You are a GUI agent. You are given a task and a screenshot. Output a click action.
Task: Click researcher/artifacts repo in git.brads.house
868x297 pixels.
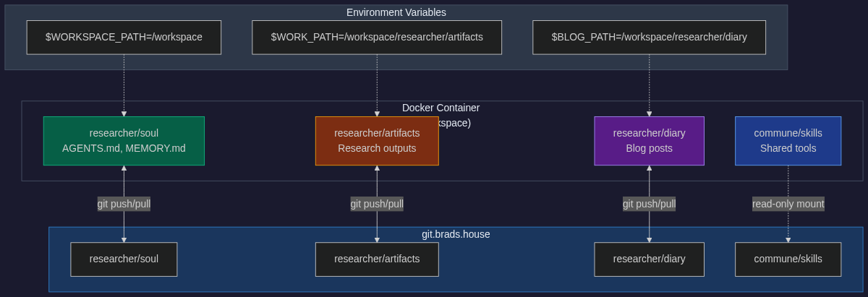click(x=377, y=259)
